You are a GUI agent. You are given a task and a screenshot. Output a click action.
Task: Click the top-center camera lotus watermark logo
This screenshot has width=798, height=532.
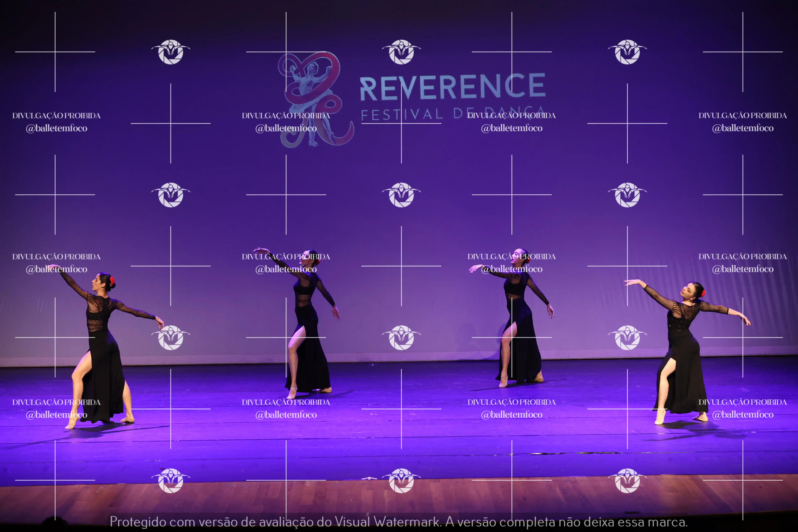coord(401,52)
